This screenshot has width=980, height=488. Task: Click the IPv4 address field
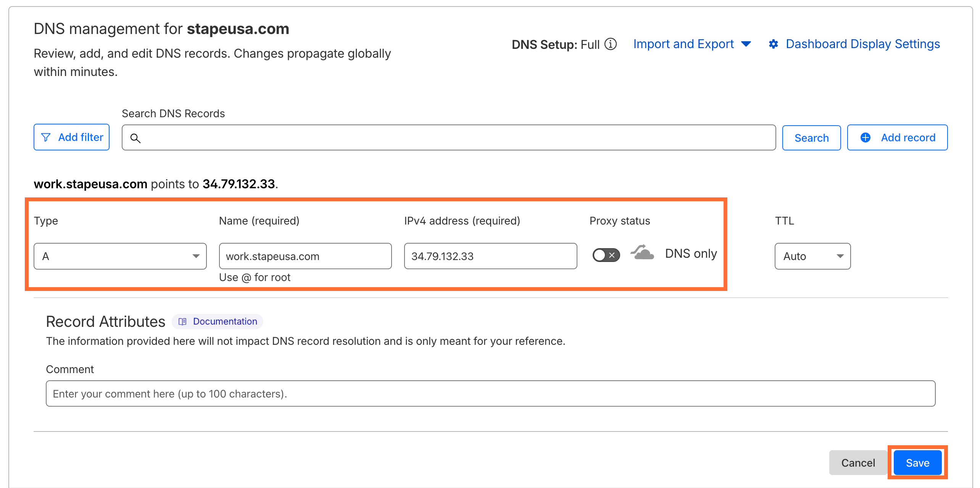click(x=490, y=256)
